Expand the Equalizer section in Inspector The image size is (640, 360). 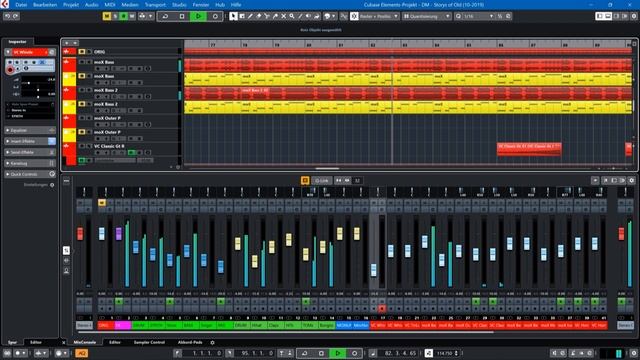pos(30,130)
